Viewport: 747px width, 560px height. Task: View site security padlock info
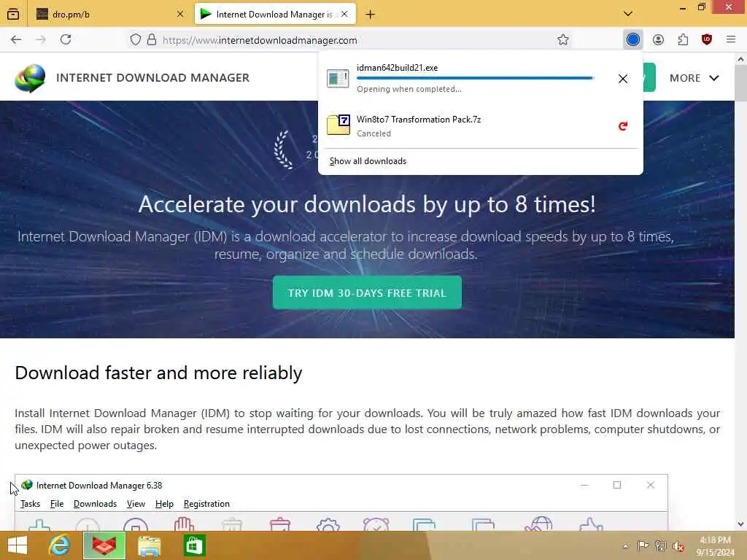[x=152, y=39]
